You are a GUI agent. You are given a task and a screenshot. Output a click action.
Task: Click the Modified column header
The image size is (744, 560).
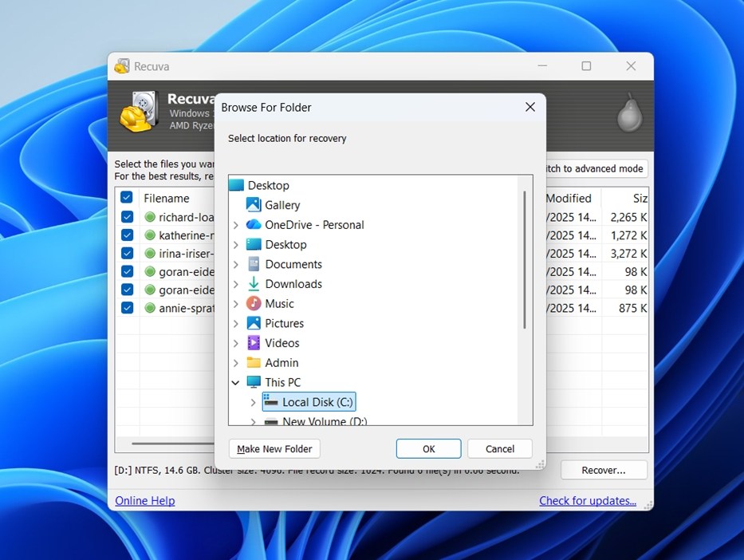[568, 199]
